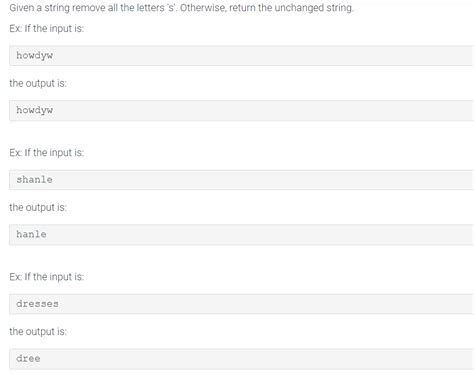The image size is (474, 374).
Task: Click "the output is:" label above hanle
Action: (38, 207)
